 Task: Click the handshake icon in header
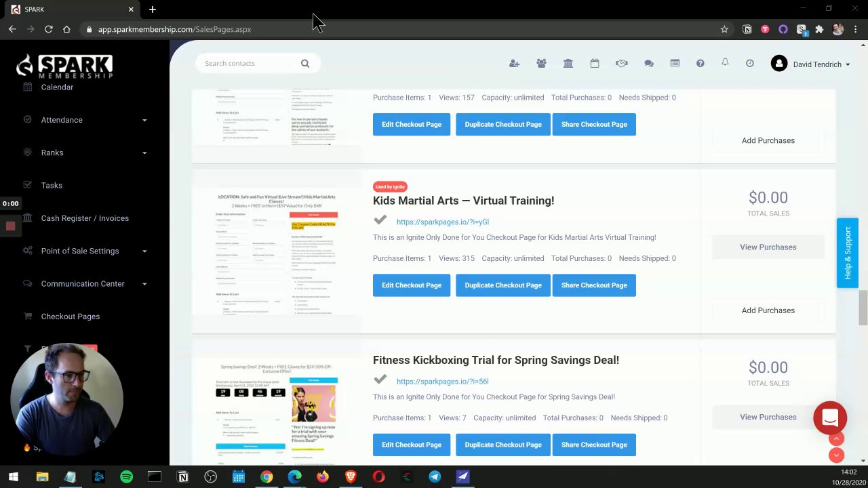(x=622, y=64)
